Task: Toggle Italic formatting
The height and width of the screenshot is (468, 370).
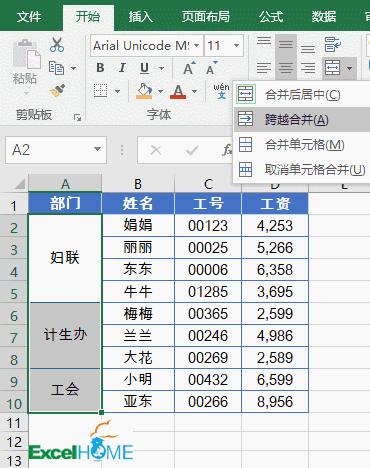Action: coord(122,68)
